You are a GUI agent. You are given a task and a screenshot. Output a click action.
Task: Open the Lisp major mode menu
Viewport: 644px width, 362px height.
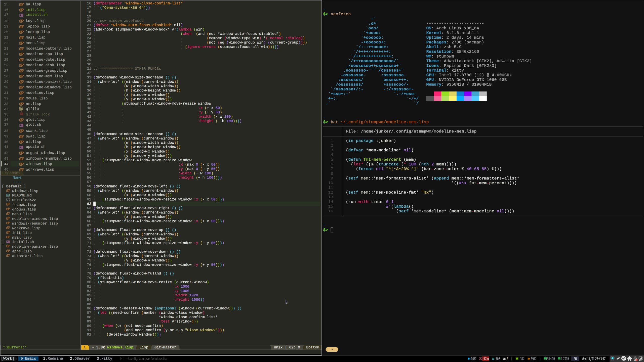144,347
